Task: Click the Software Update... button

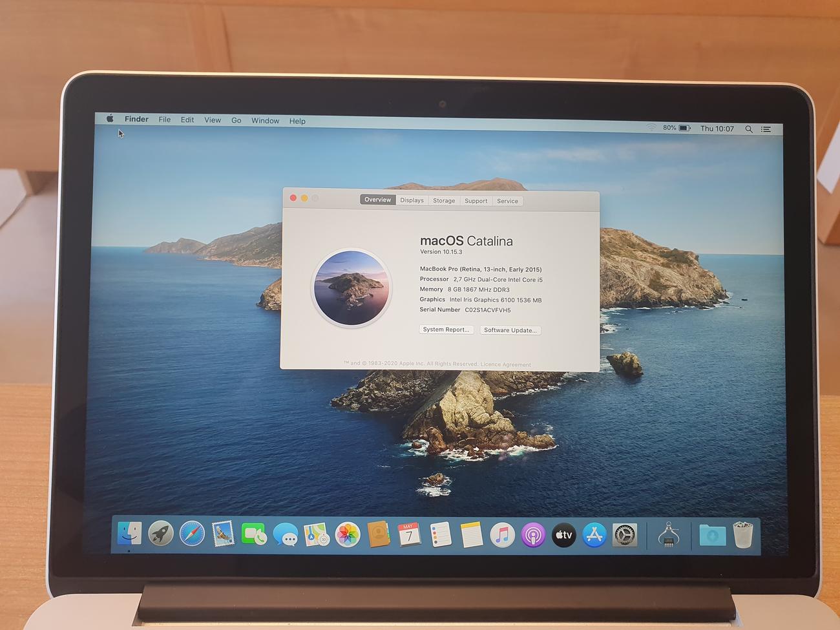Action: tap(510, 330)
